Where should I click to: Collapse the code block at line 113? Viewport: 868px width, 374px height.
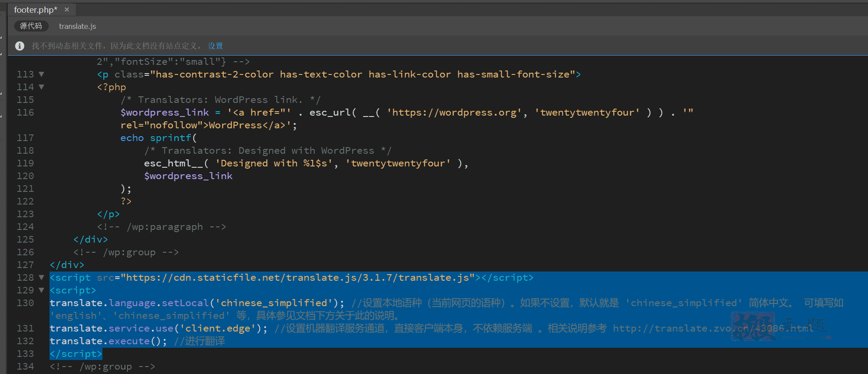click(x=42, y=74)
